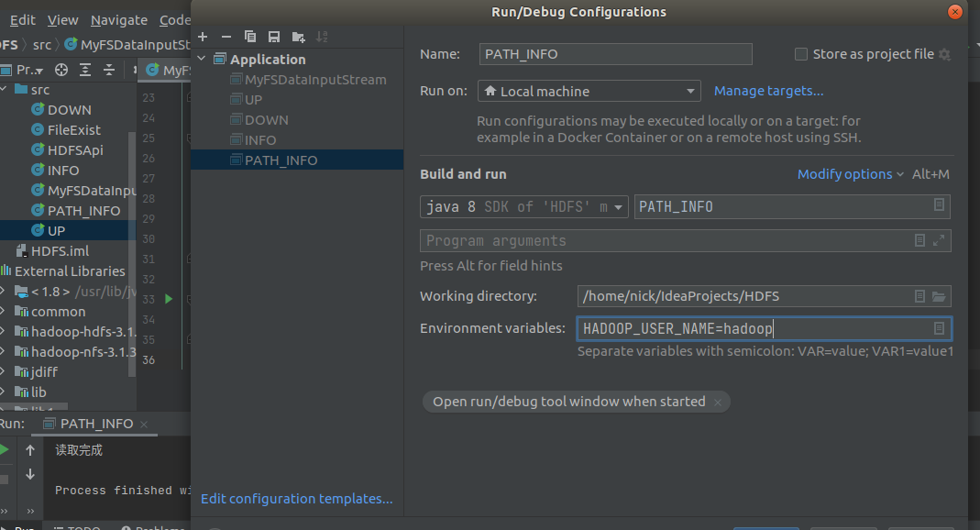This screenshot has height=530, width=980.
Task: Open the Run on target dropdown
Action: 690,91
